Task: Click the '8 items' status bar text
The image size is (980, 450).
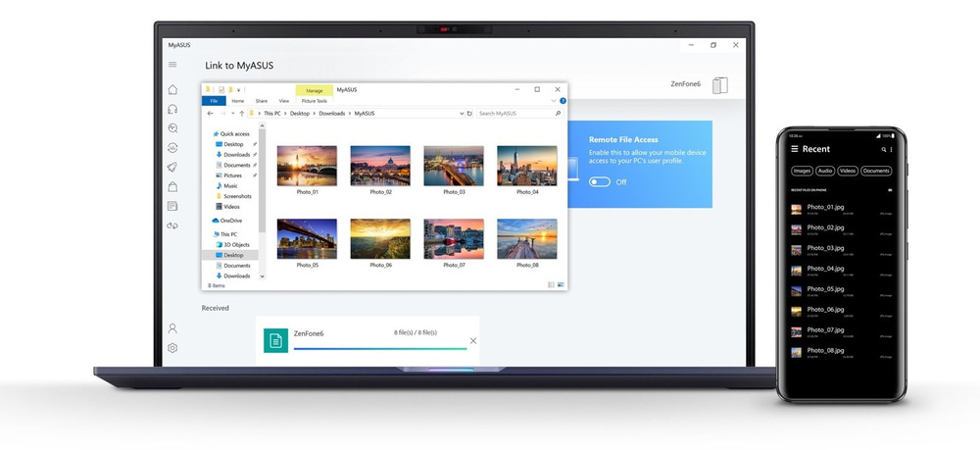Action: [x=217, y=285]
